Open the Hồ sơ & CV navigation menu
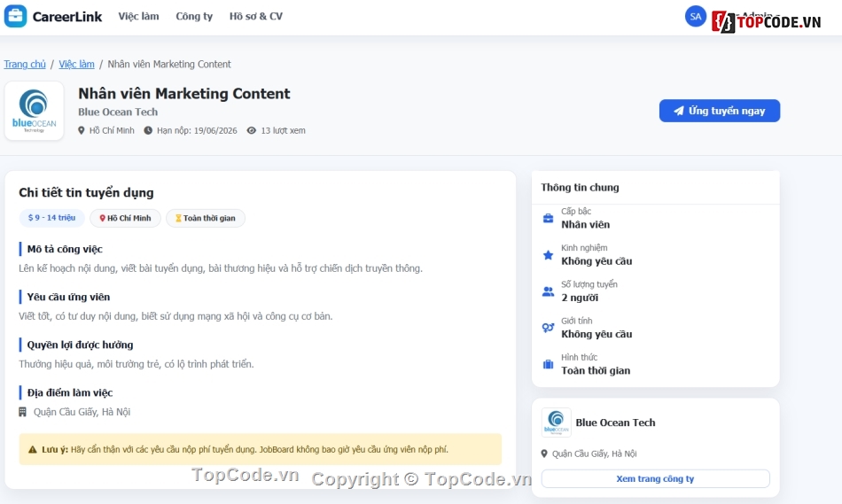The image size is (842, 504). coord(255,16)
